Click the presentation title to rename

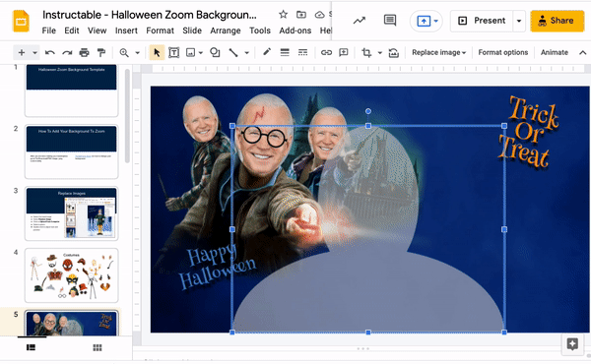pyautogui.click(x=150, y=15)
